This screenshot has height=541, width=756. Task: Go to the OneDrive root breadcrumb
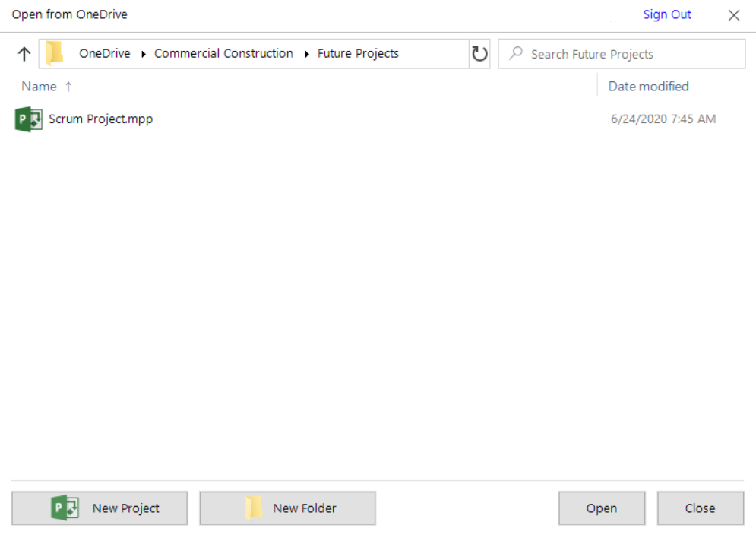104,54
